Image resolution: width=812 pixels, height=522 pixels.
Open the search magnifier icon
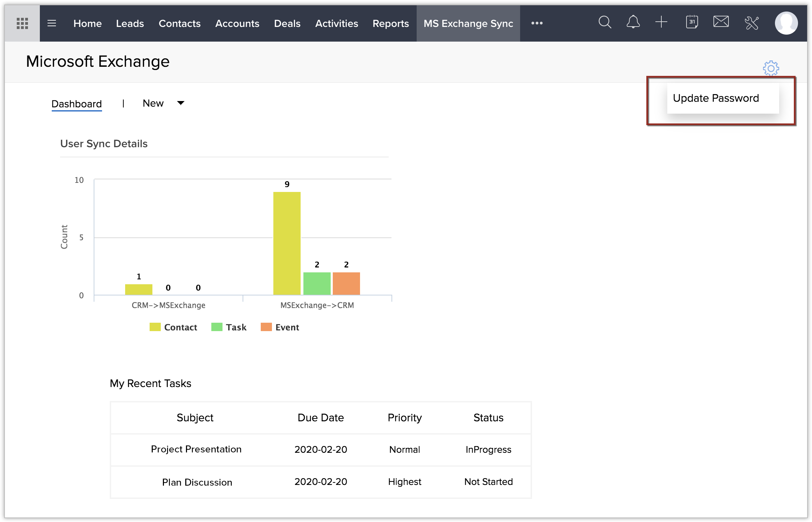pos(605,23)
